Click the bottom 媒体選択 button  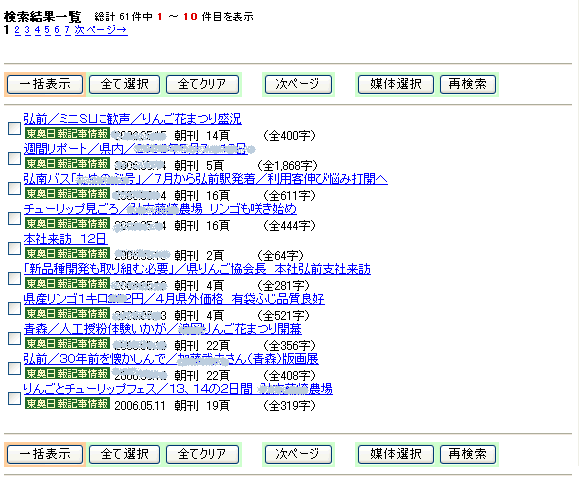click(395, 454)
